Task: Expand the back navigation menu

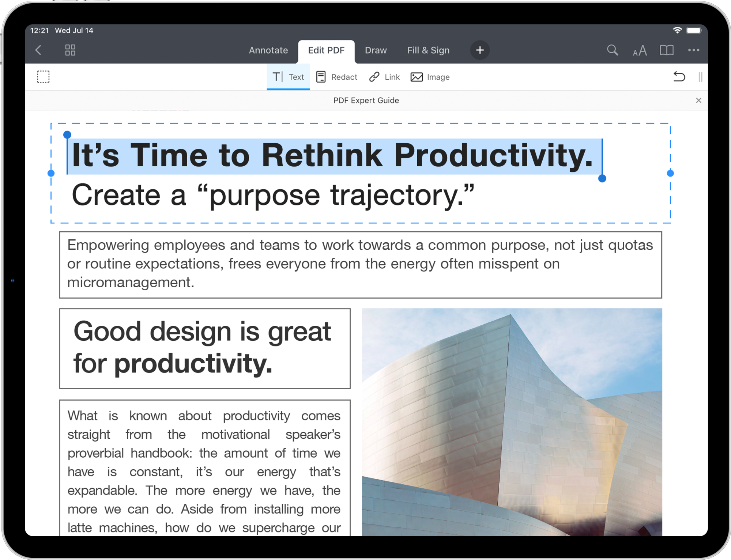Action: click(39, 50)
